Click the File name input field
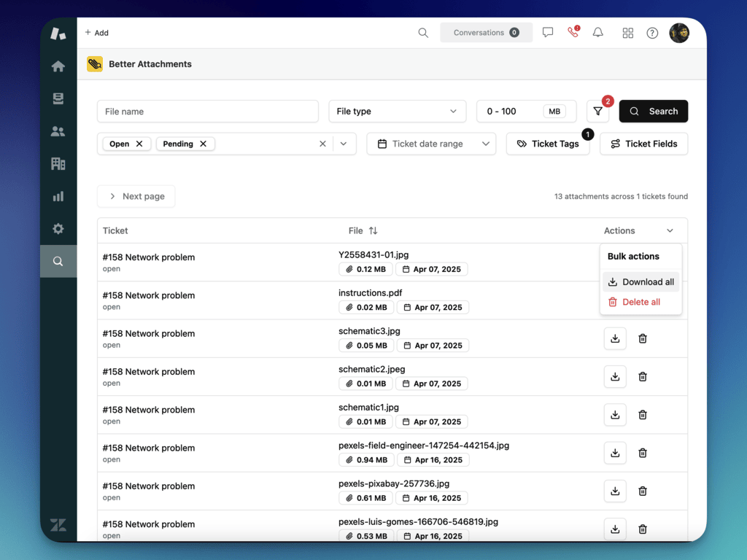This screenshot has width=747, height=560. point(208,112)
